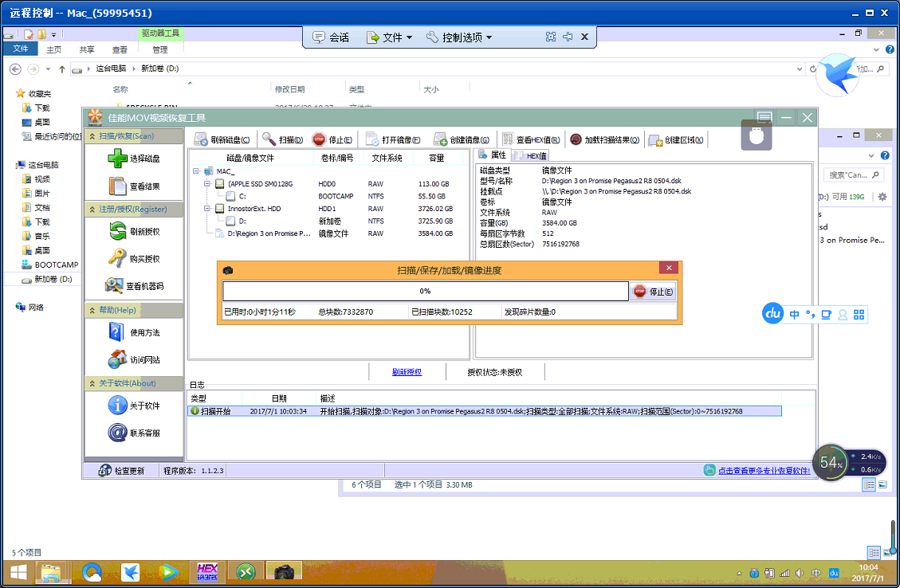Click the fullscreen icon in the remote toolbar
Viewport: 900px width, 588px height.
551,37
